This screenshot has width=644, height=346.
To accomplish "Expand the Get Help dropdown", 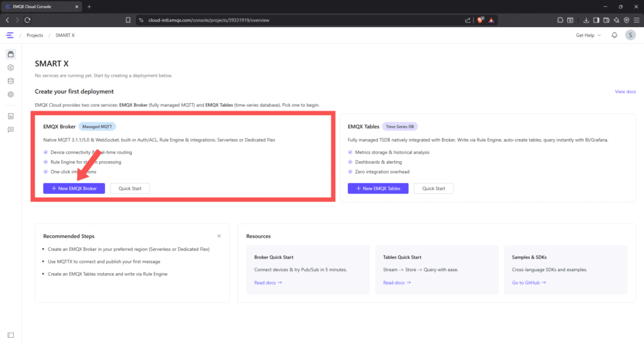I will pyautogui.click(x=588, y=35).
